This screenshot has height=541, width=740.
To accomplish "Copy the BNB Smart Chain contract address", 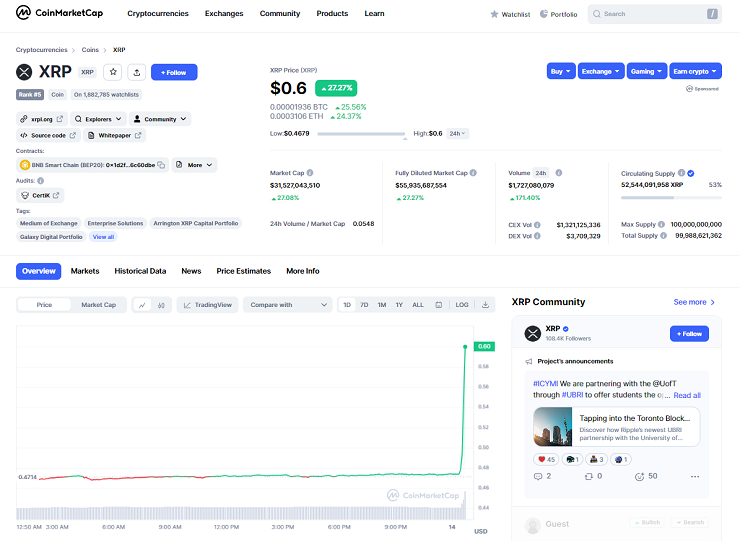I will [x=163, y=165].
